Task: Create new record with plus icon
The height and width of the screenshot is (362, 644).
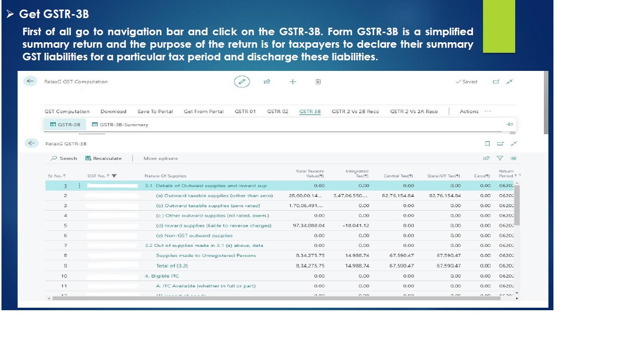Action: point(293,81)
